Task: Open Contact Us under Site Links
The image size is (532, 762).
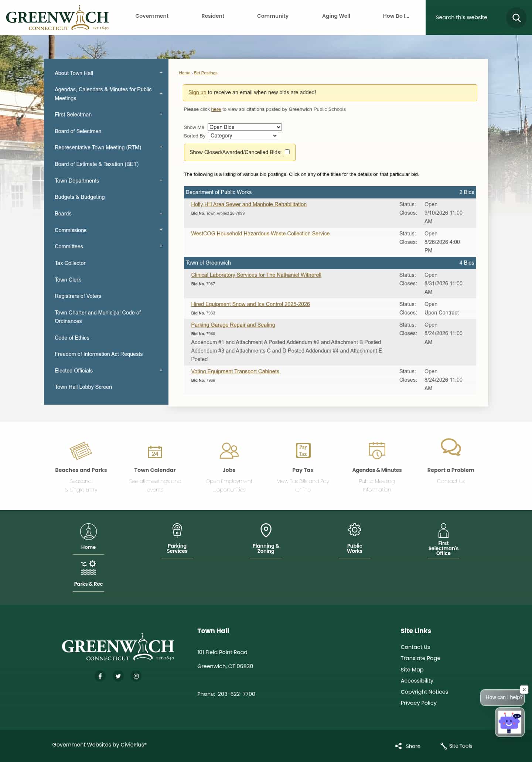Action: pyautogui.click(x=415, y=647)
